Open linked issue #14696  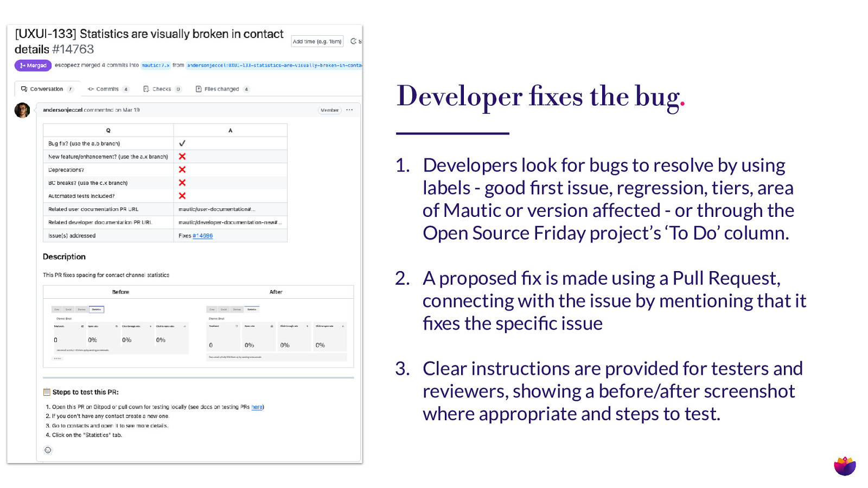point(203,236)
